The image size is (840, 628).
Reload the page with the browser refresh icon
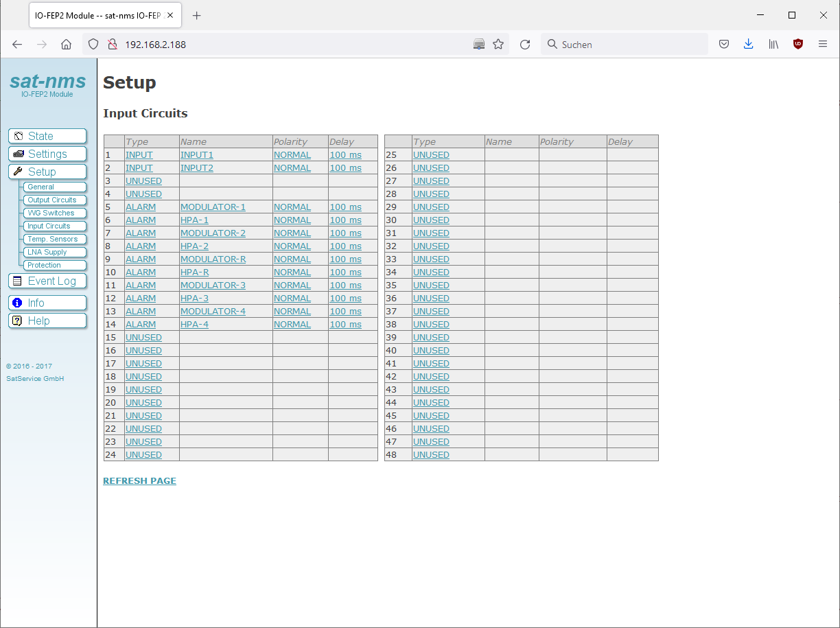[525, 45]
